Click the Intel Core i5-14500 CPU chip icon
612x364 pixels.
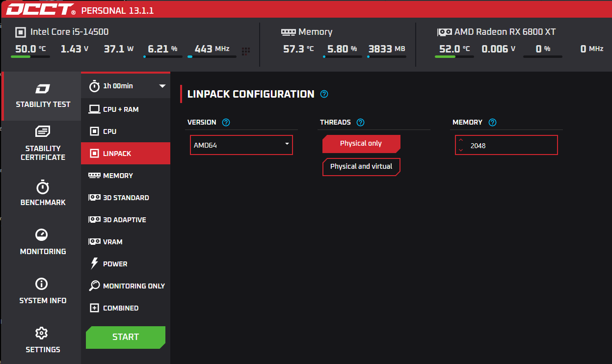[x=20, y=32]
